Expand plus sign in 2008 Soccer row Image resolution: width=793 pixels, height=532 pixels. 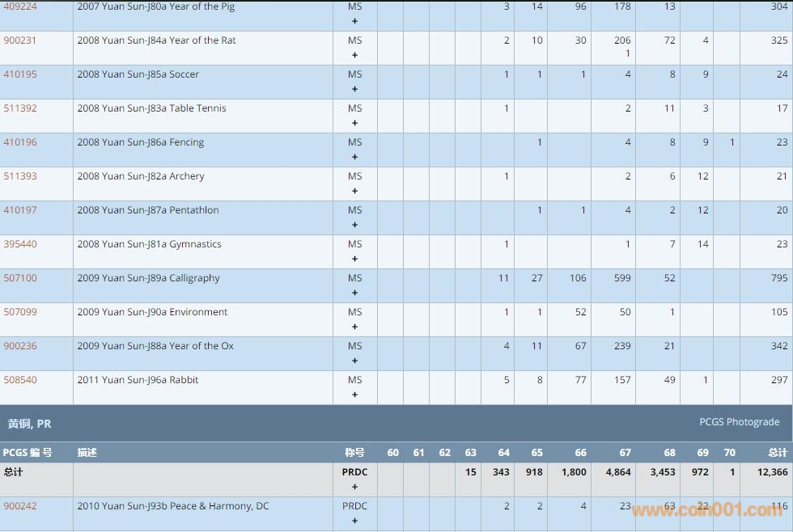(354, 90)
